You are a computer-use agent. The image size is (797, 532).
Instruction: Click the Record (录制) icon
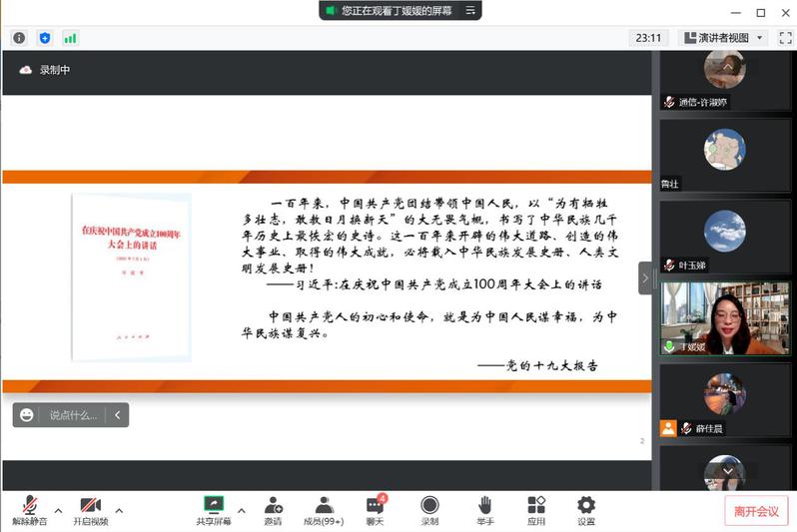pos(429,510)
